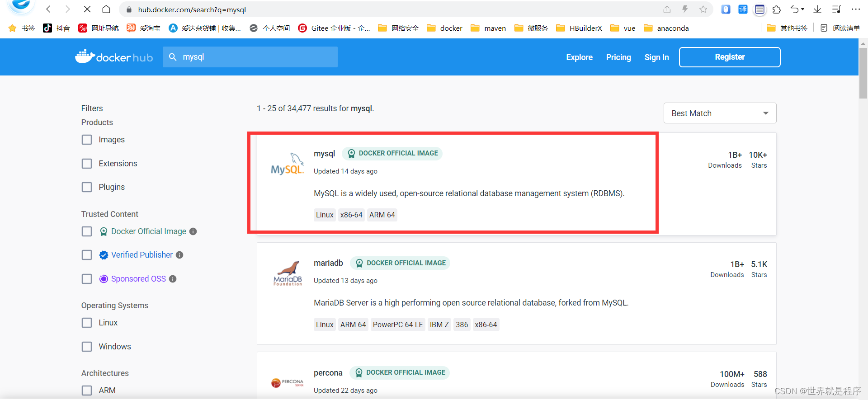Bookmark this page with the star icon
This screenshot has width=868, height=400.
[x=703, y=9]
